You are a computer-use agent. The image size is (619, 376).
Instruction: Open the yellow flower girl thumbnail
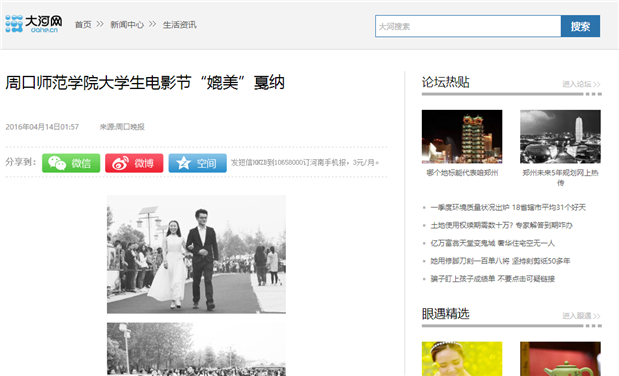pyautogui.click(x=462, y=359)
